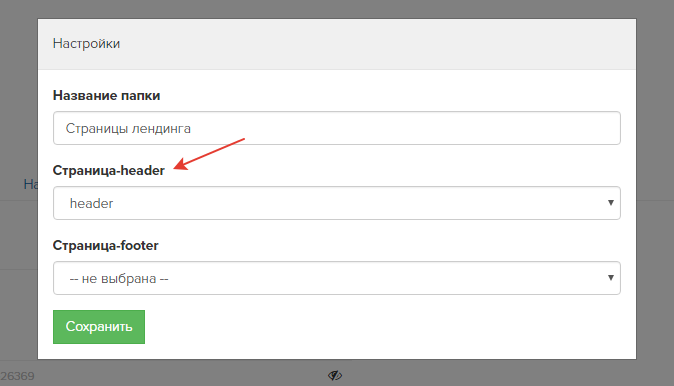Image resolution: width=674 pixels, height=386 pixels.
Task: Click the Настройки dialog title
Action: tap(86, 43)
